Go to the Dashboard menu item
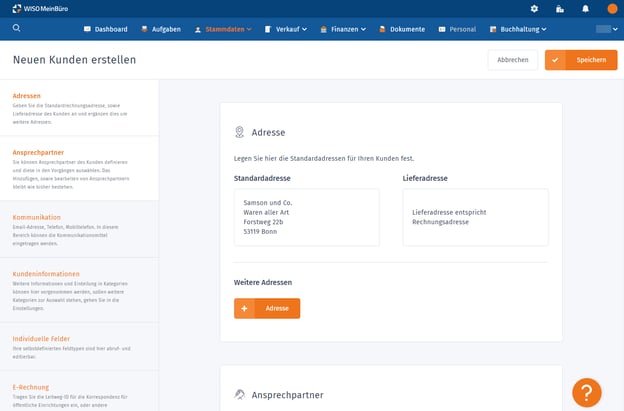Image resolution: width=624 pixels, height=411 pixels. 112,30
